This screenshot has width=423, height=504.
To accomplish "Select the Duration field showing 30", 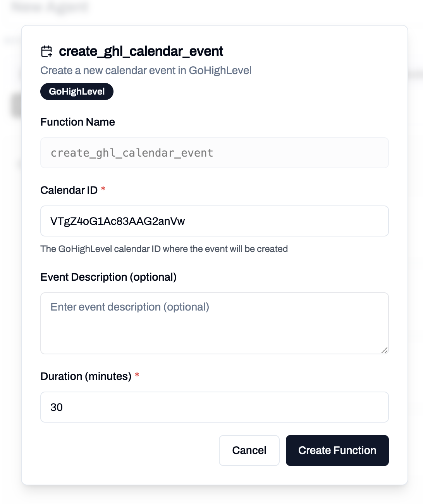I will [214, 407].
